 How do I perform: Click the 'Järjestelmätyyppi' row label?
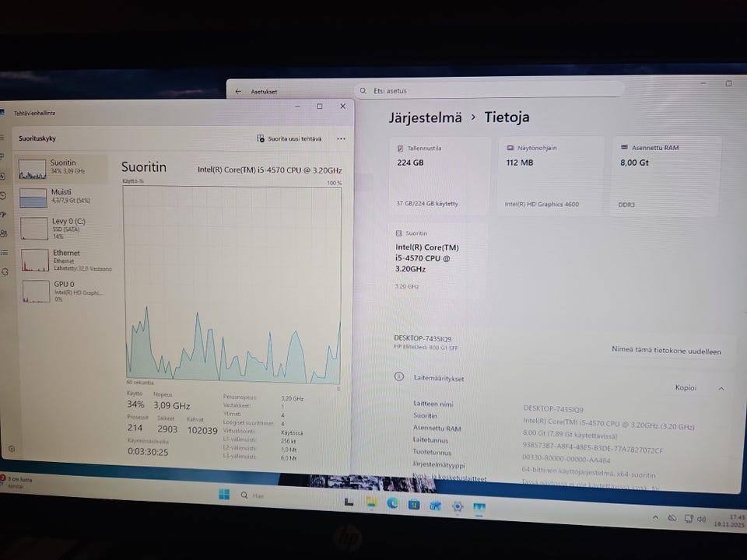(438, 464)
